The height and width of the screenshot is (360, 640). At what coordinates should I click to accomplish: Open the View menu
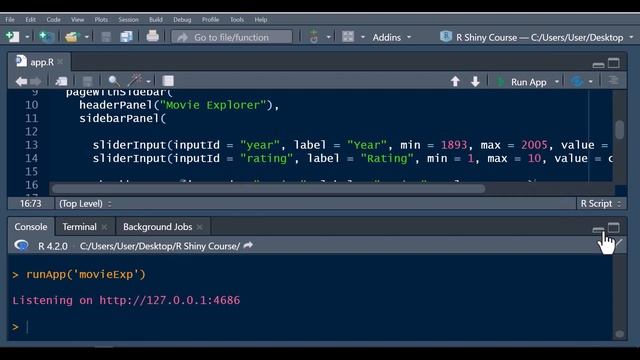pyautogui.click(x=77, y=20)
